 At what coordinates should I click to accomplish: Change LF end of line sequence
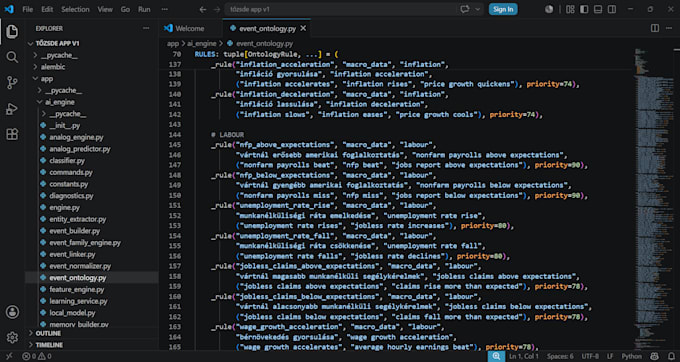point(610,356)
